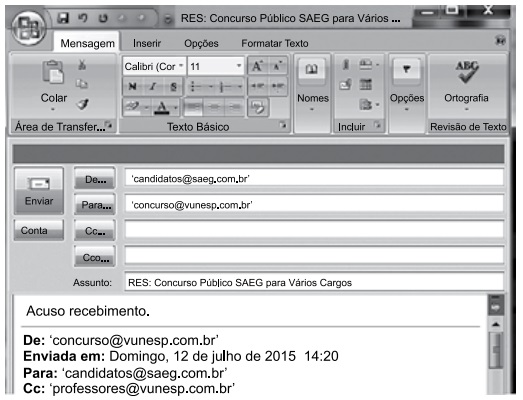Click the empty Cco input field

pos(314,255)
